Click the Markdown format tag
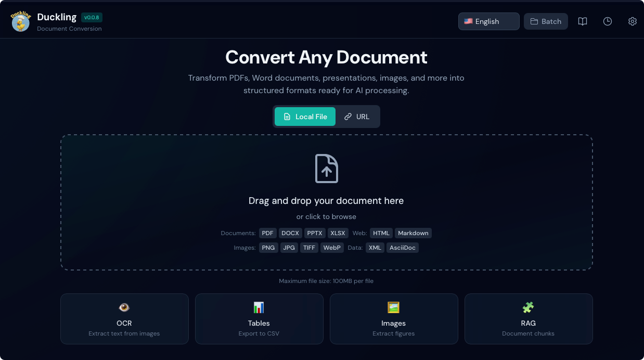The width and height of the screenshot is (644, 360). 413,233
